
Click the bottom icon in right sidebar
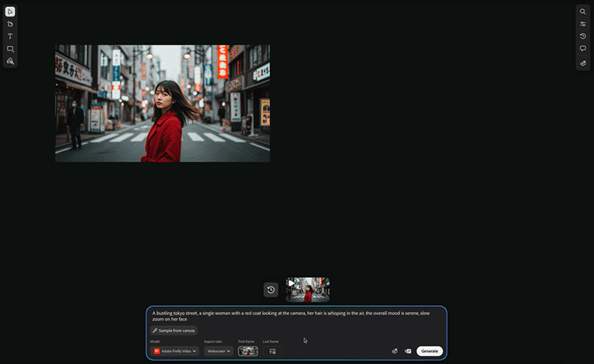(x=583, y=62)
